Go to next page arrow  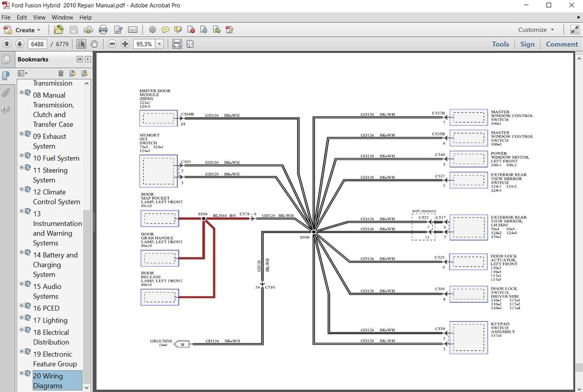[19, 44]
